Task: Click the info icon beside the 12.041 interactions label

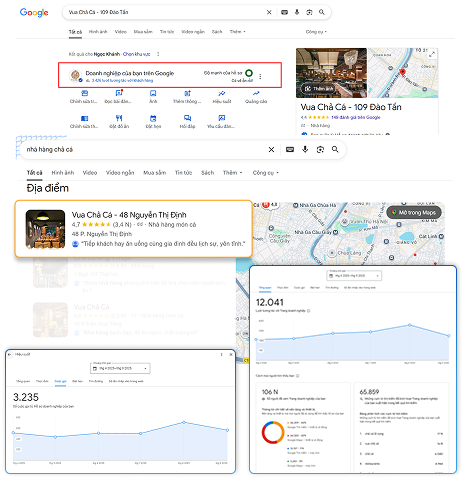Action: [308, 311]
